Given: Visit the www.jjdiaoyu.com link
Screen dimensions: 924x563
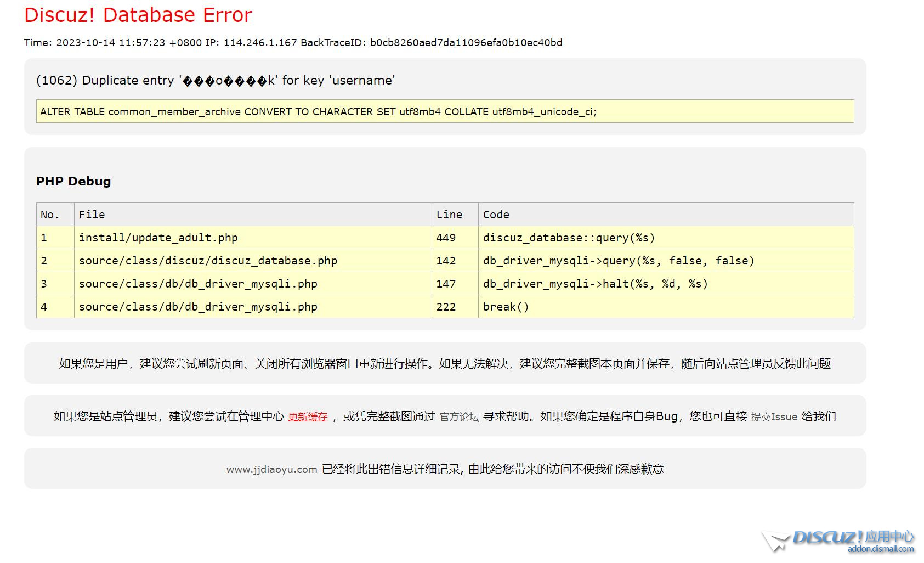Looking at the screenshot, I should click(271, 469).
